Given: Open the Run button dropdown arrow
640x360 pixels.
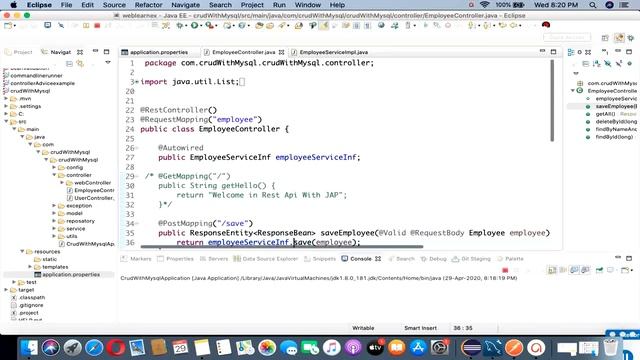Looking at the screenshot, I should click(x=201, y=26).
